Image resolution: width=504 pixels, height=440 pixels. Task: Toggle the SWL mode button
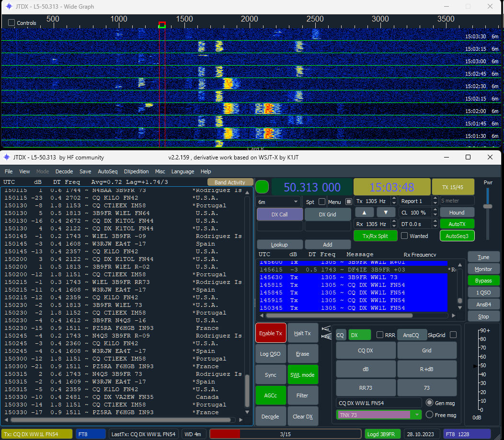tap(302, 374)
